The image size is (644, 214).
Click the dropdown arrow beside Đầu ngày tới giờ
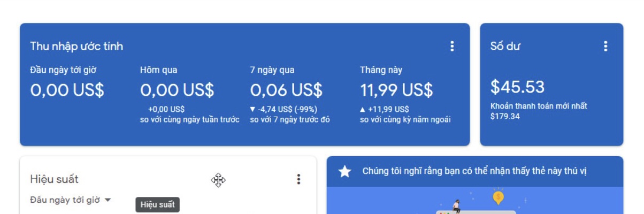[x=108, y=200]
